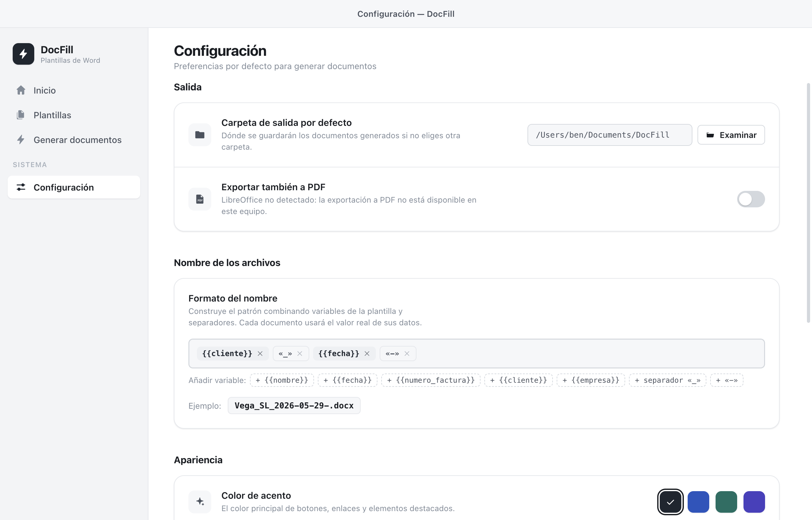Click the Formato del nombre title
Image resolution: width=812 pixels, height=520 pixels.
pyautogui.click(x=233, y=298)
